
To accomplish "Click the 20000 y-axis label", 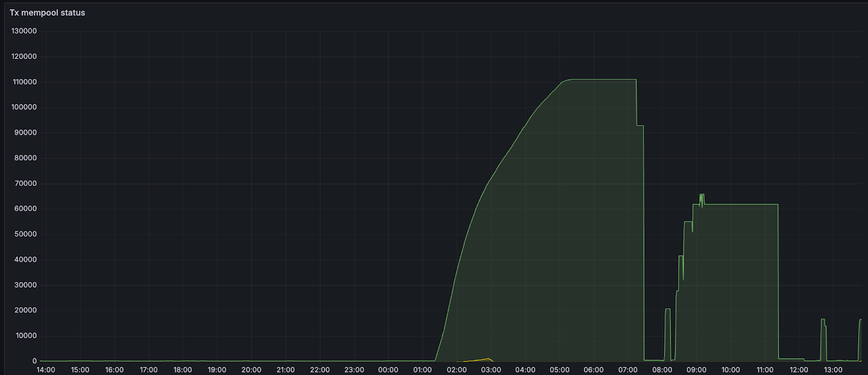I will 26,310.
